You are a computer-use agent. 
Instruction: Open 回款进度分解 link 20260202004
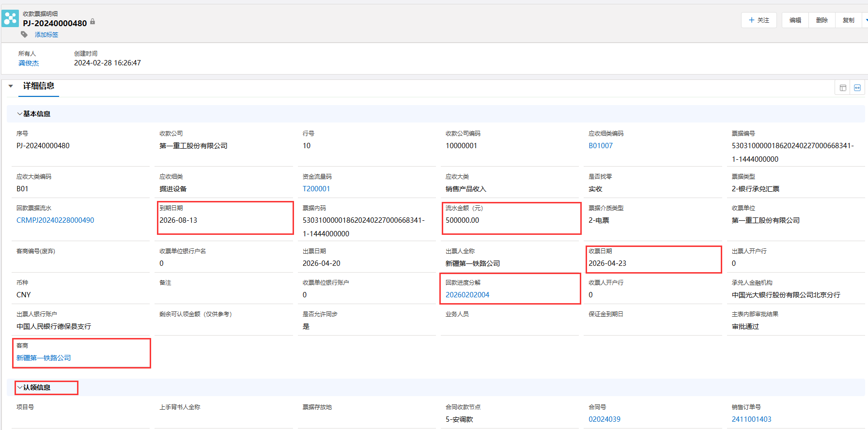(467, 295)
